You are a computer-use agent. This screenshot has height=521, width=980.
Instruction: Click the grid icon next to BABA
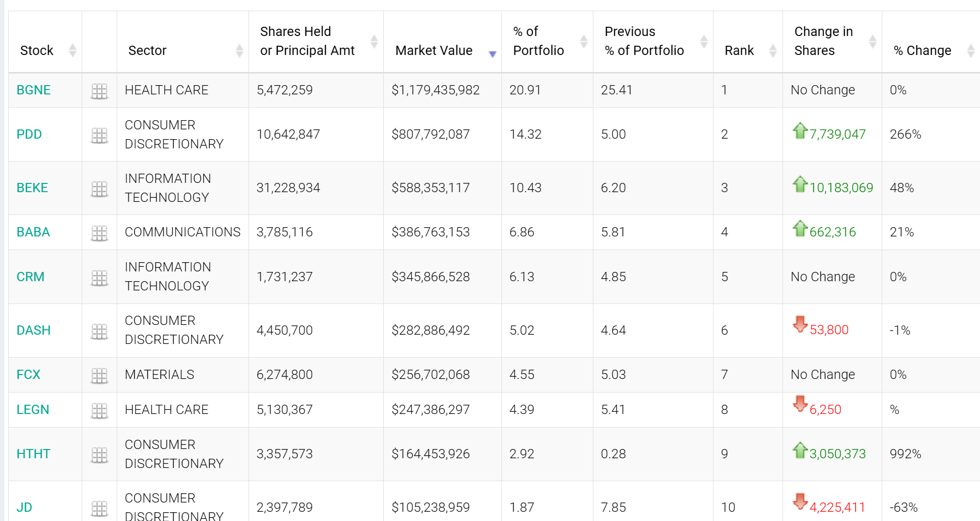point(99,233)
